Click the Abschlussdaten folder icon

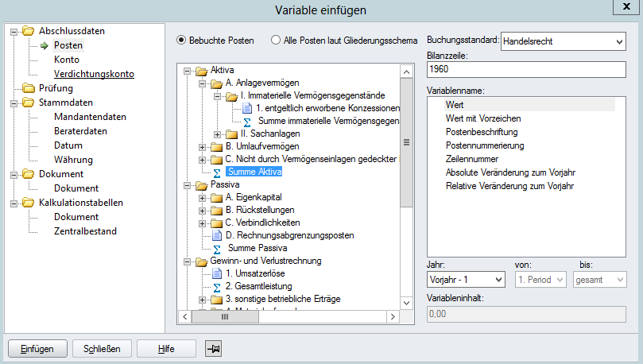coord(29,31)
